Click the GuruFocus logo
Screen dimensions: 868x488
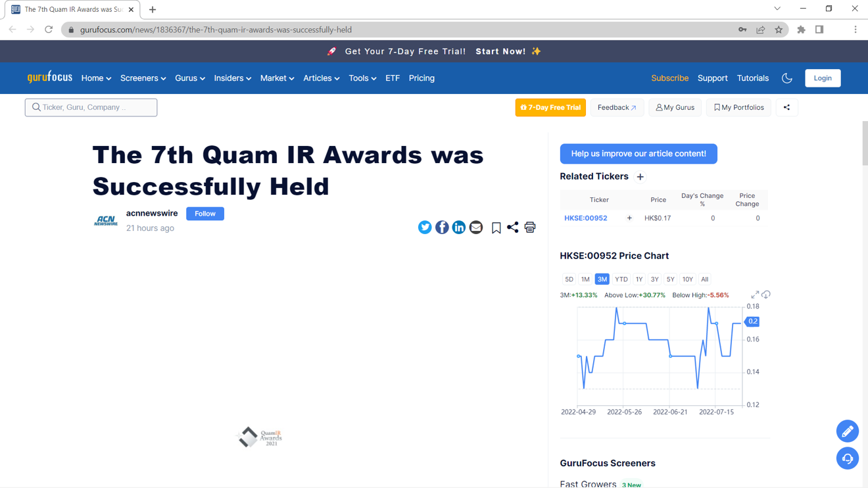[x=50, y=78]
